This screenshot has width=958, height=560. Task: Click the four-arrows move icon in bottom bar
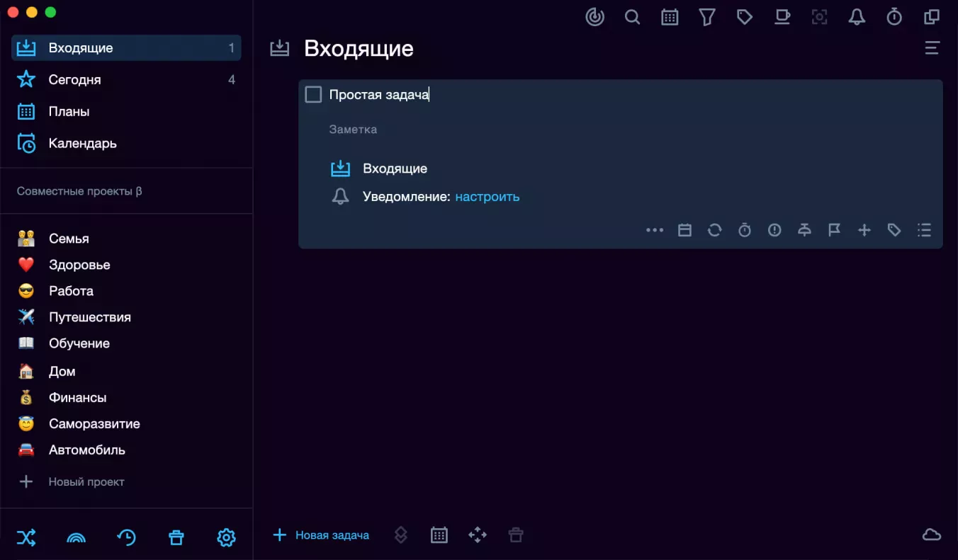click(478, 535)
